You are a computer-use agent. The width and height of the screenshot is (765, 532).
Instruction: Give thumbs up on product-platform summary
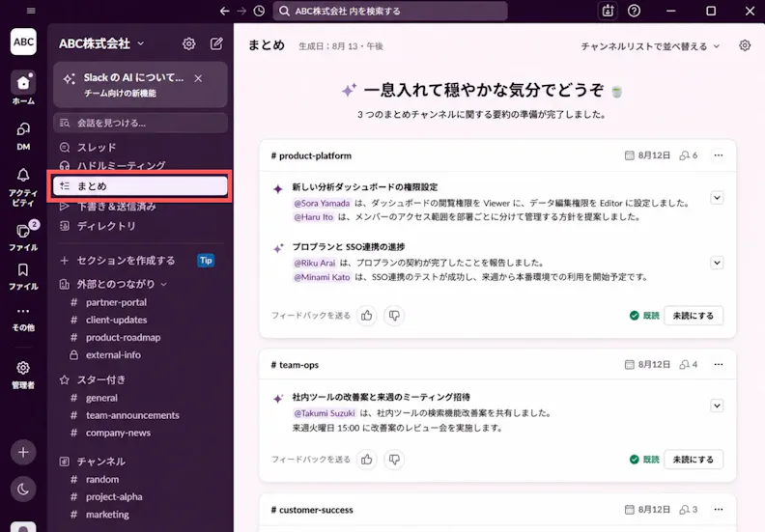(367, 316)
